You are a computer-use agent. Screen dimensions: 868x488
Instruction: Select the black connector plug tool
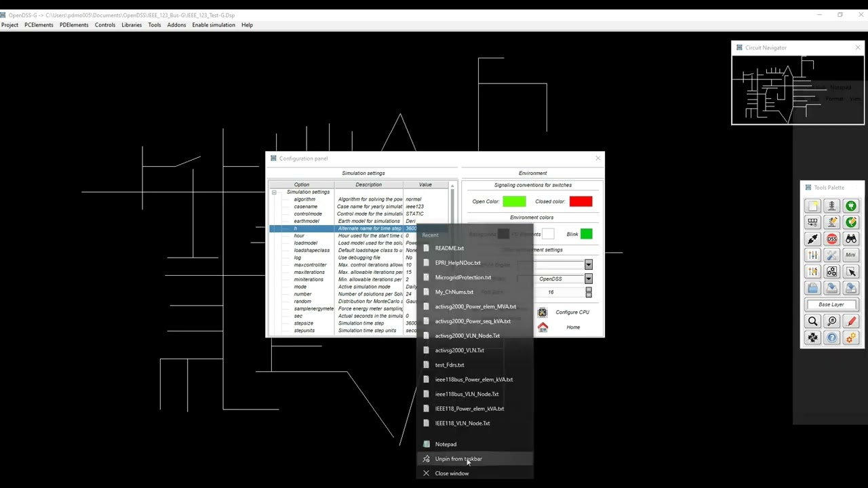coord(812,239)
